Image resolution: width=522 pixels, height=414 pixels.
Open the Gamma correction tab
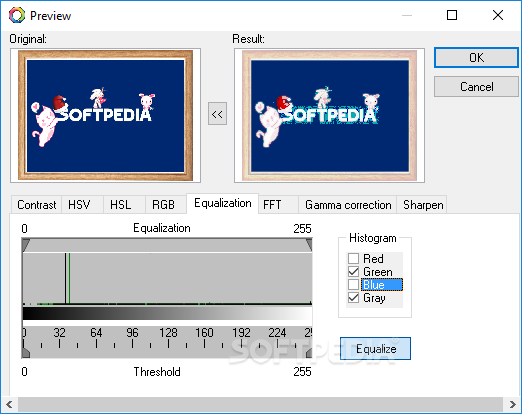coord(348,204)
